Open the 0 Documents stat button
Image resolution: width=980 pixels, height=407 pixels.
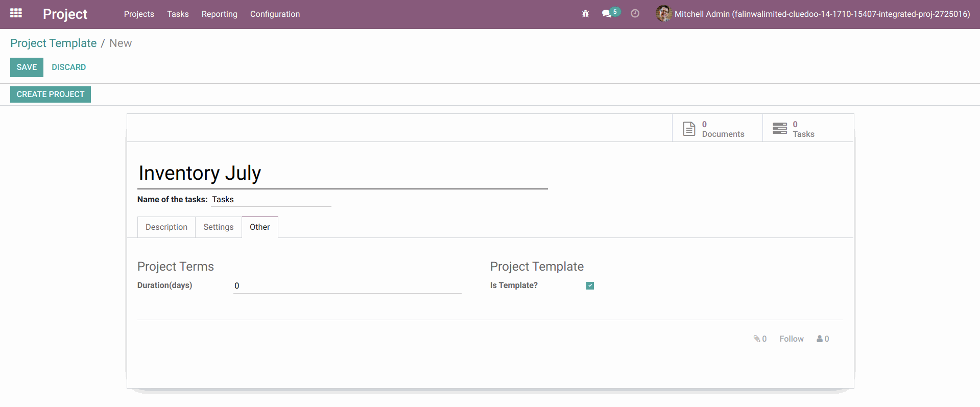coord(717,128)
